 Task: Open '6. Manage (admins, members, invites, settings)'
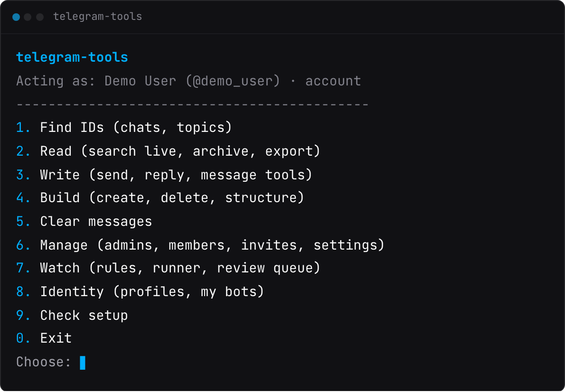click(x=200, y=245)
